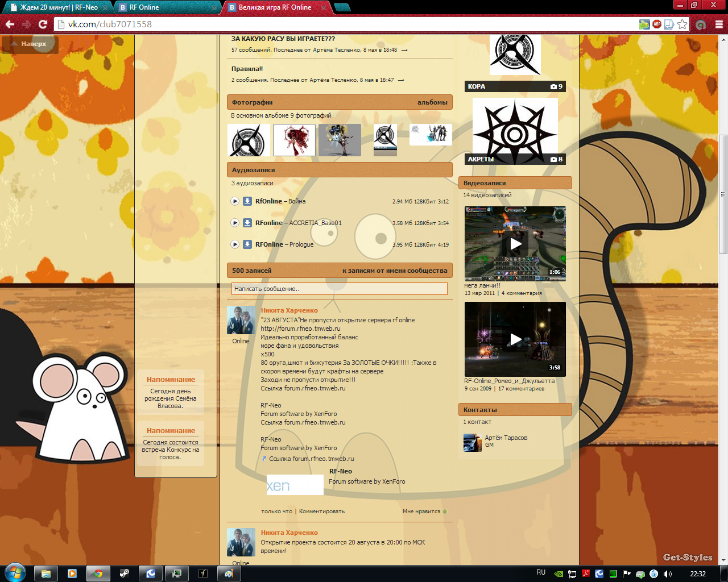
Task: Click the browser forward arrow
Action: [26, 24]
